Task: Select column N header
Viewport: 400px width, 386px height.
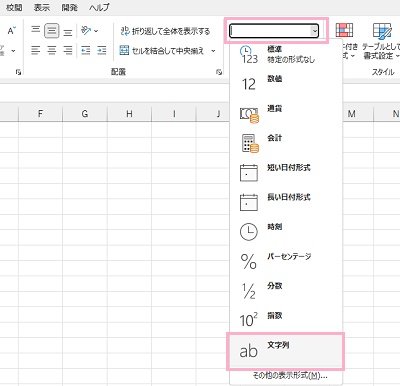Action: (395, 114)
